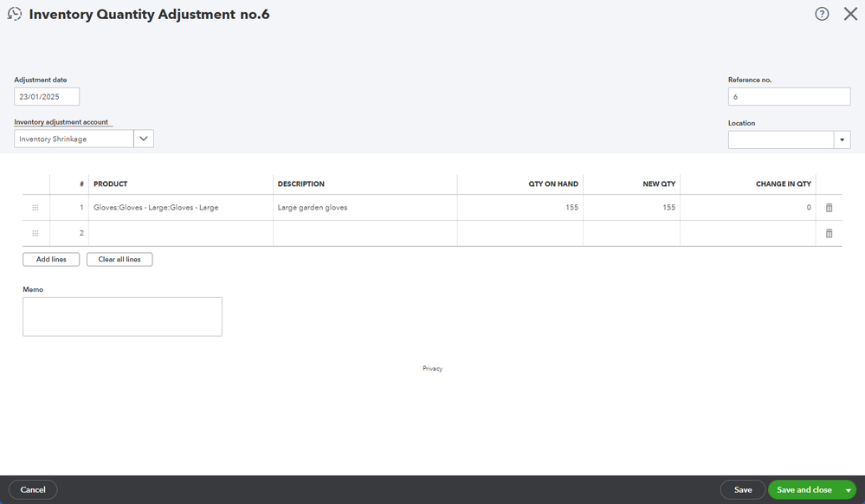This screenshot has width=865, height=504.
Task: Click Clear all lines button
Action: (x=119, y=260)
